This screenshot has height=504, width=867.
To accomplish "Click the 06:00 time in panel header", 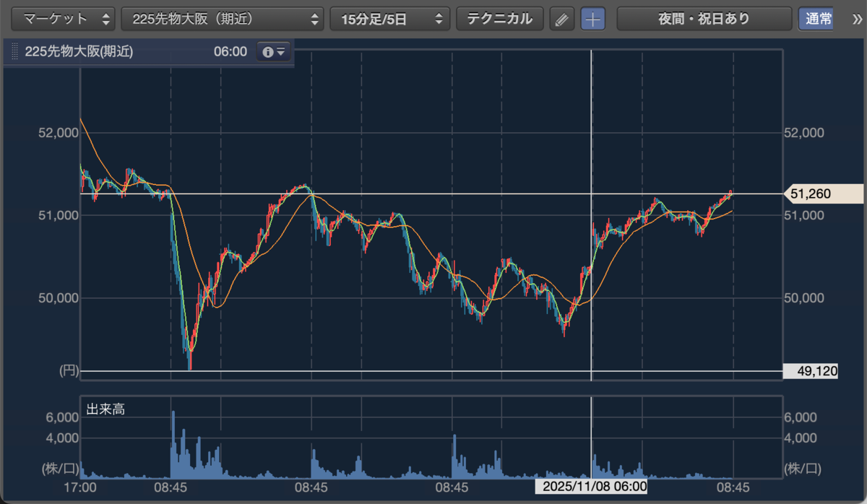I will coord(230,52).
